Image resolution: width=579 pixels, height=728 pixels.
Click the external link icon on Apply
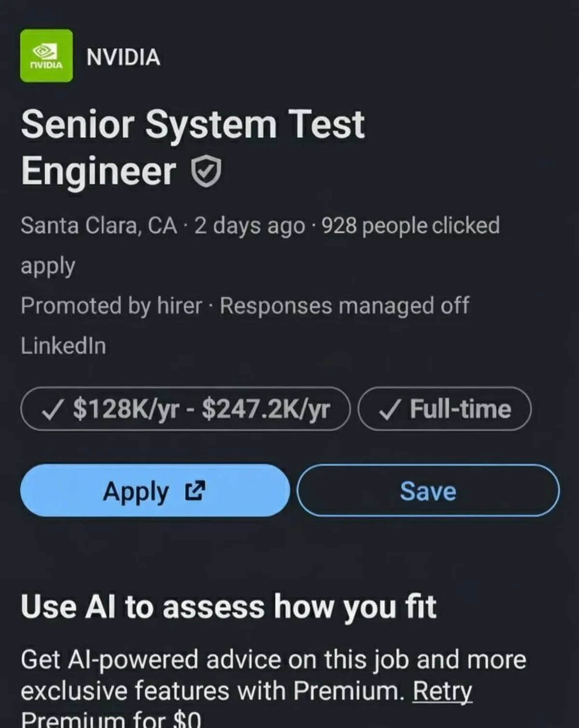point(195,491)
